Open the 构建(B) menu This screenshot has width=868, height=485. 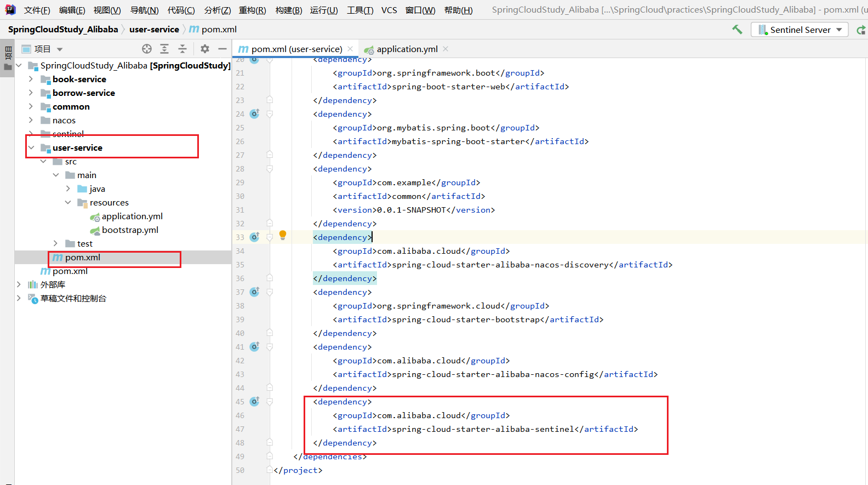pos(289,10)
